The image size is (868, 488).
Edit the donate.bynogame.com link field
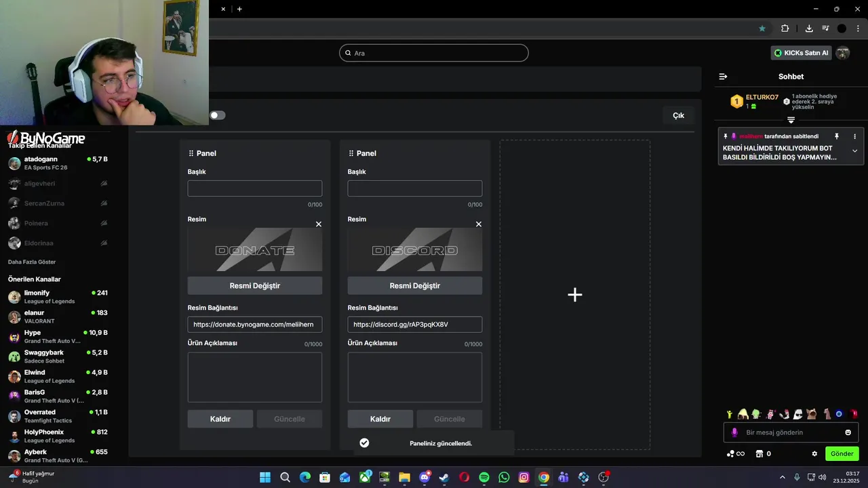coord(255,325)
